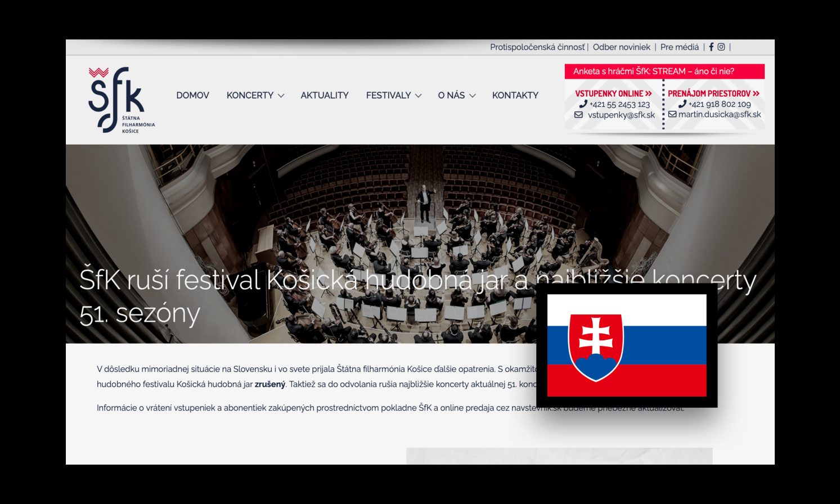Screen dimensions: 840x504
Task: Open the Prenájom Priestorov link
Action: [x=713, y=93]
